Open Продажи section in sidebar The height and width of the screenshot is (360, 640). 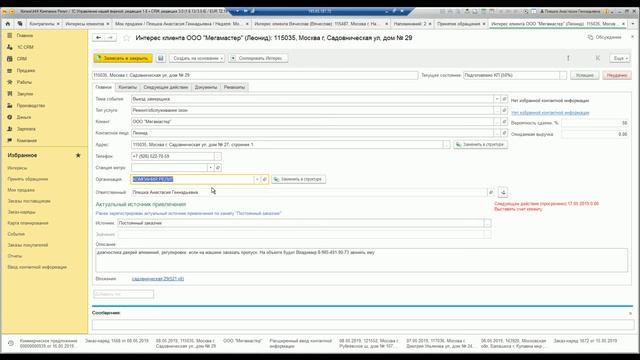(26, 71)
